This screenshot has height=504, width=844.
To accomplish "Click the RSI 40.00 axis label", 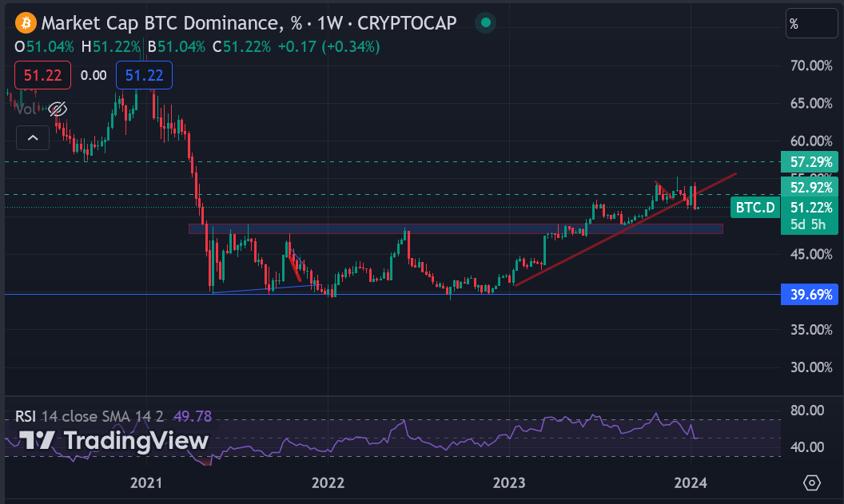I will click(x=807, y=447).
